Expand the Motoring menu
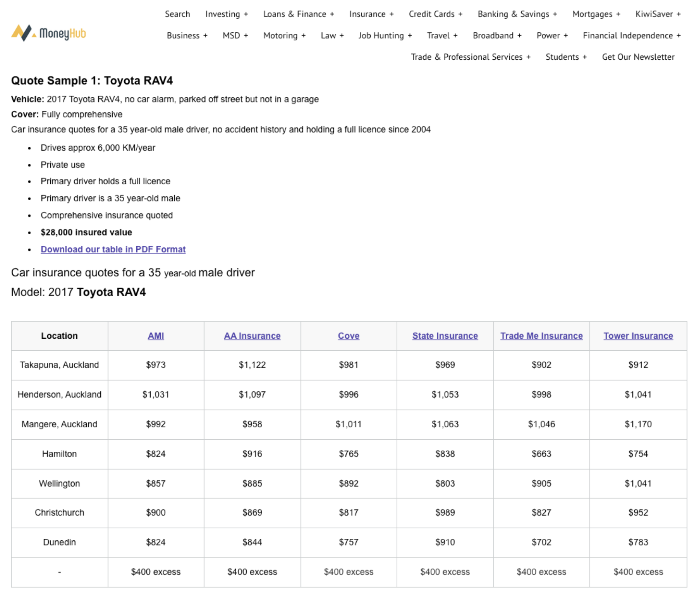700x594 pixels. tap(284, 35)
